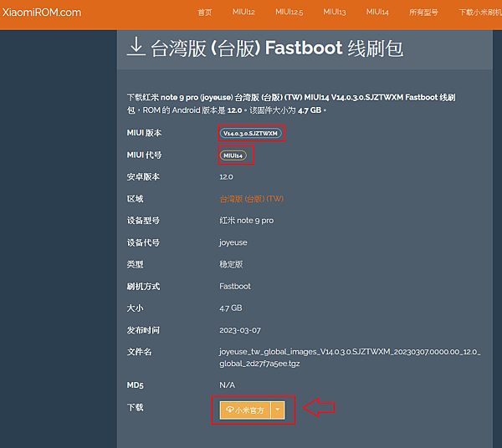Click the release date 2023-03-07
Screen dimensions: 502x448
pyautogui.click(x=240, y=330)
